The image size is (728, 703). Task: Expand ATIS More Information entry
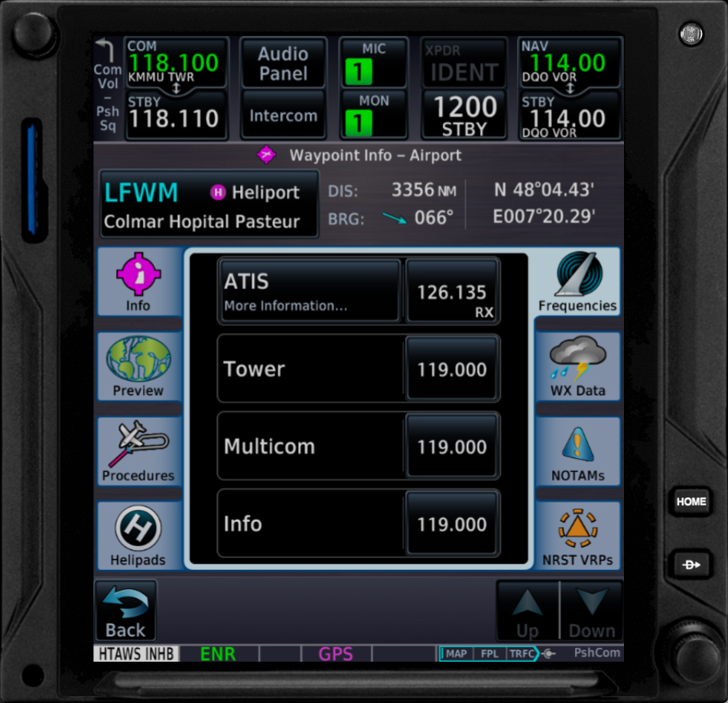click(x=310, y=291)
